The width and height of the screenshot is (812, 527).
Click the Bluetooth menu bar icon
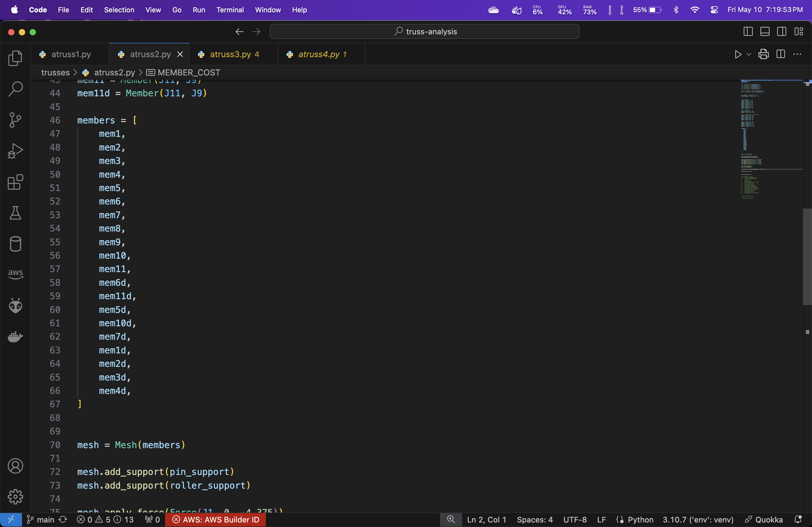click(x=676, y=10)
